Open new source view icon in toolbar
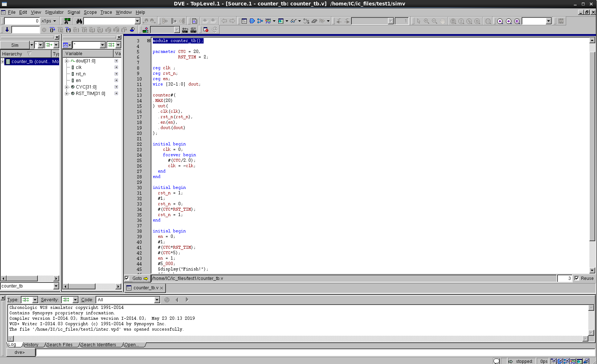597x364 pixels. [x=244, y=21]
